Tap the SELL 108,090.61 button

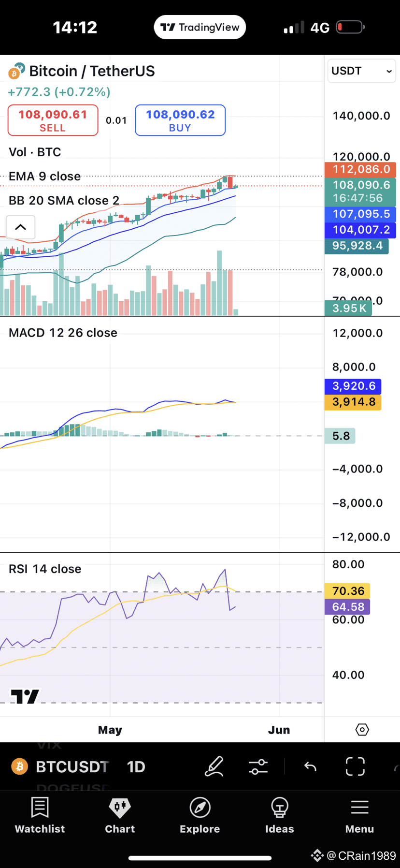pos(53,120)
